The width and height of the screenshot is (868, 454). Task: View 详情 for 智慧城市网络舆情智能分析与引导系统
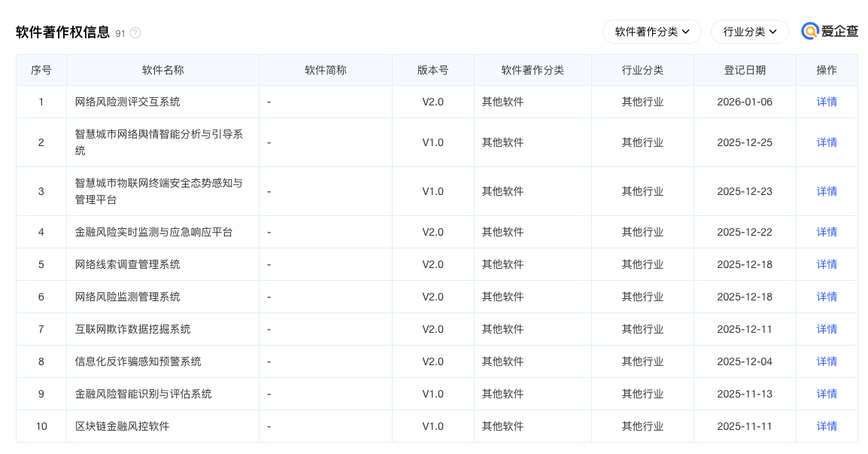coord(827,142)
